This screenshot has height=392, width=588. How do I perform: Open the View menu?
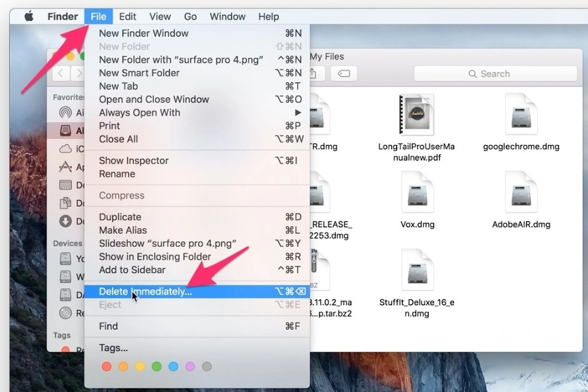[x=160, y=16]
